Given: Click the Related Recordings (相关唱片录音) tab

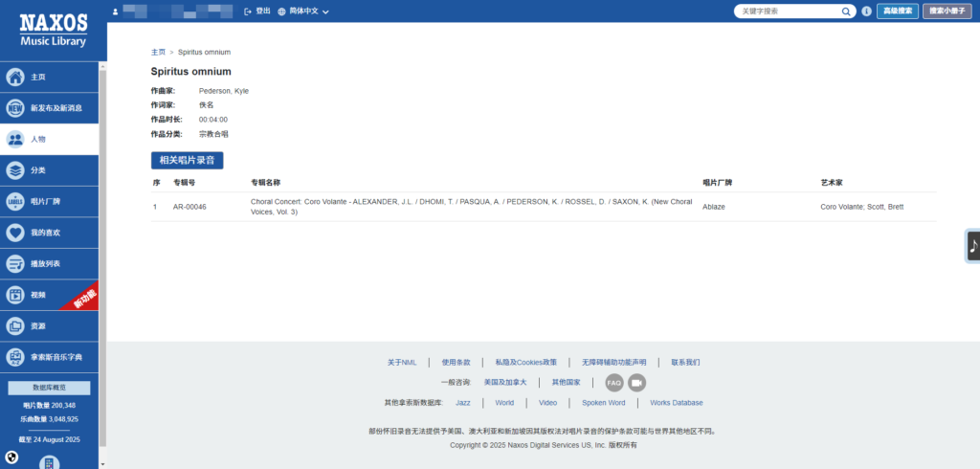Looking at the screenshot, I should click(x=187, y=161).
